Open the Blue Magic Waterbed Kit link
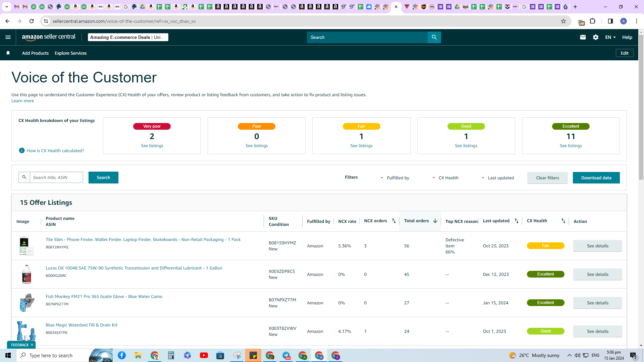644x362 pixels. click(x=82, y=325)
